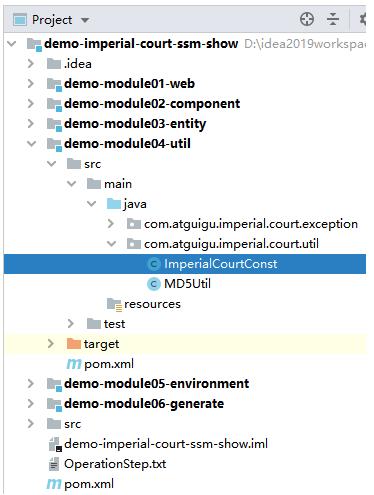Click the MD5Util class icon

pyautogui.click(x=154, y=284)
